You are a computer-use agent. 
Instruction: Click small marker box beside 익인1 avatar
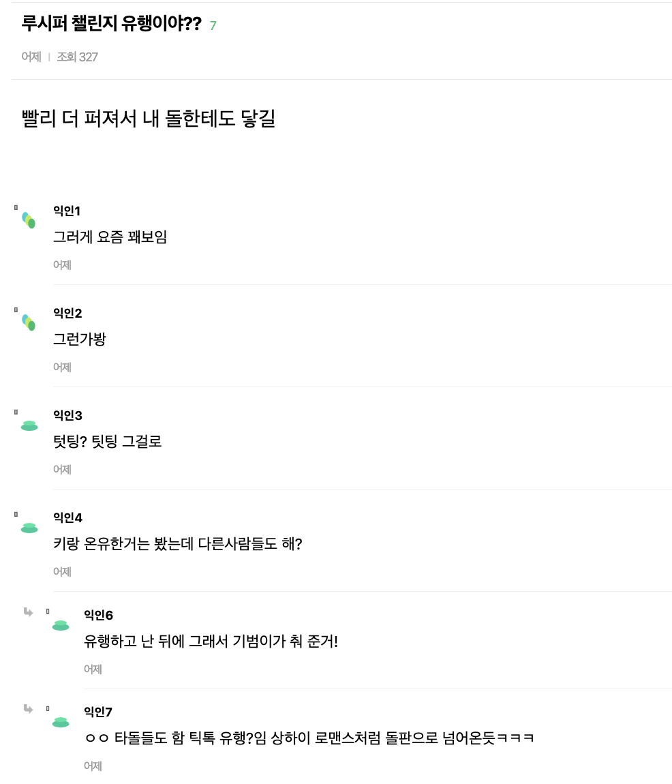[x=16, y=207]
